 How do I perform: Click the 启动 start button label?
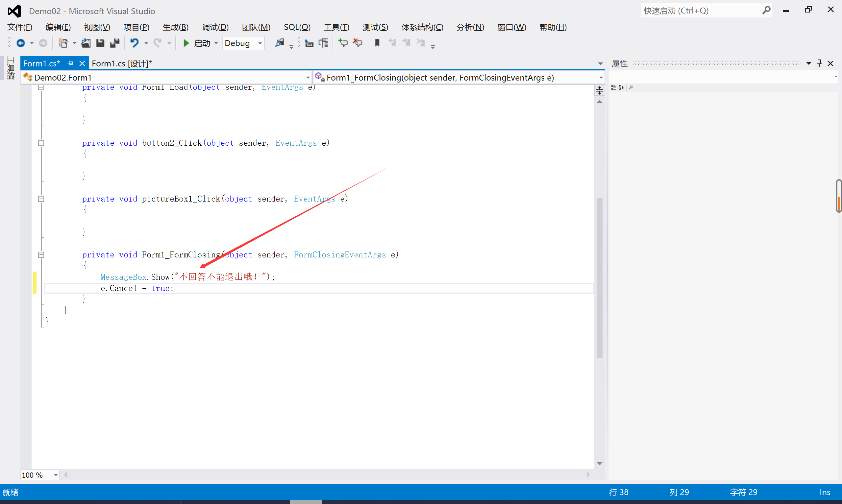point(202,43)
